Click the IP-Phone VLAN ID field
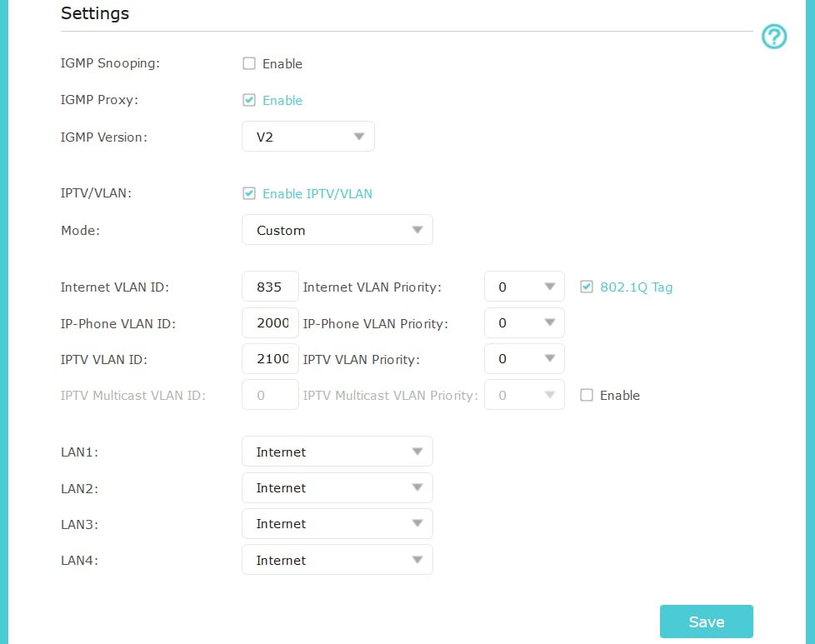This screenshot has height=644, width=815. (270, 322)
